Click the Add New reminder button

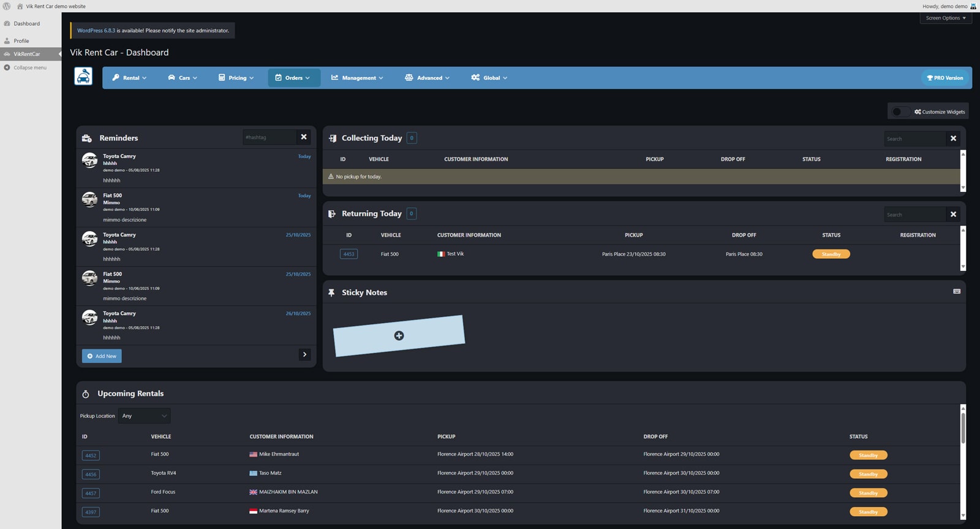(102, 356)
